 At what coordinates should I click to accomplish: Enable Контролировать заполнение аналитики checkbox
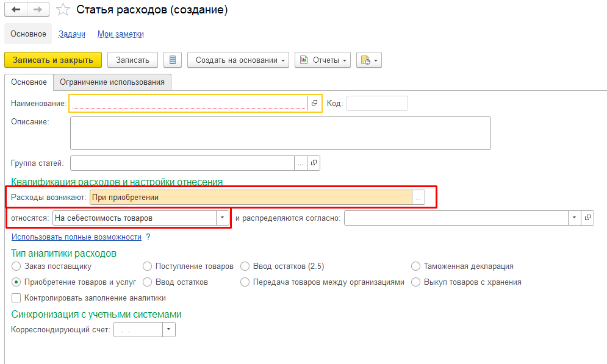(16, 298)
